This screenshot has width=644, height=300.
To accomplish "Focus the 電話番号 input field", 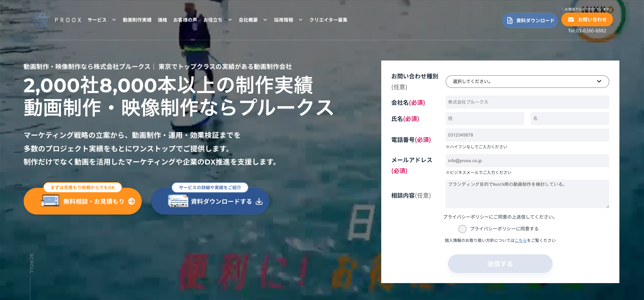I will [x=527, y=135].
